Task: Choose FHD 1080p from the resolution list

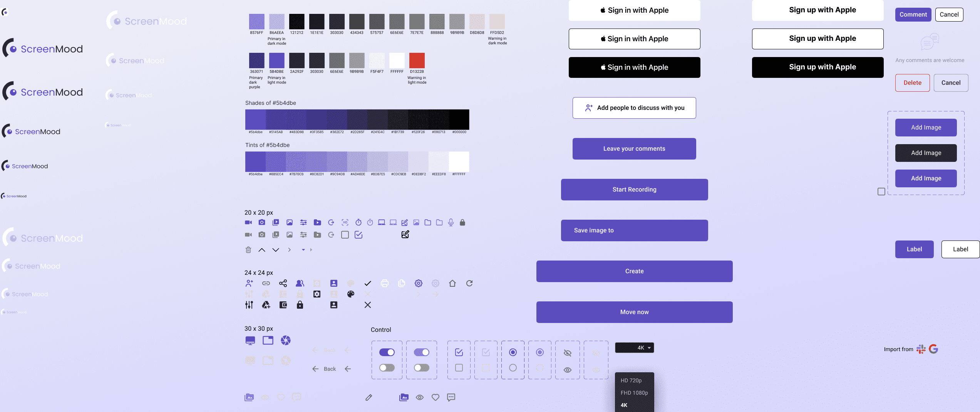Action: (634, 393)
